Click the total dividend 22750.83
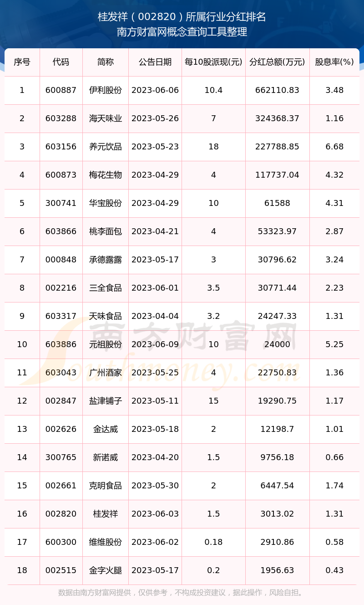364x605 pixels. tap(277, 373)
